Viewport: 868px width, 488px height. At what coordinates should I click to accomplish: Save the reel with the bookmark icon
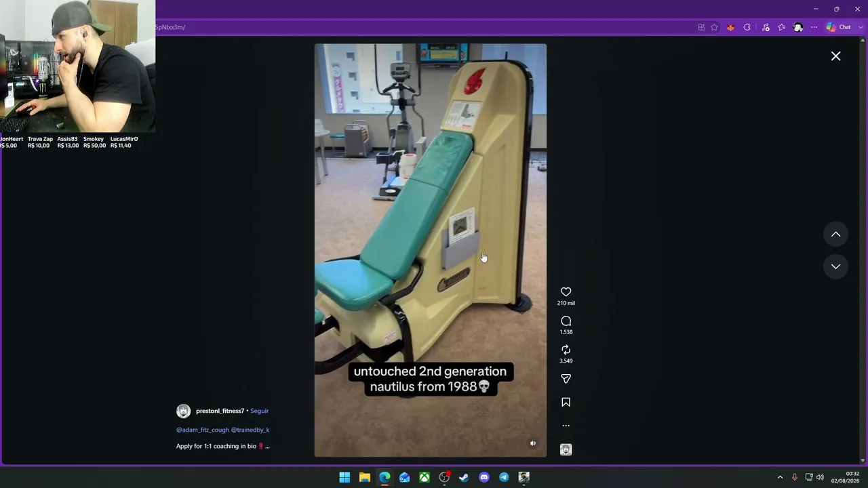[566, 403]
